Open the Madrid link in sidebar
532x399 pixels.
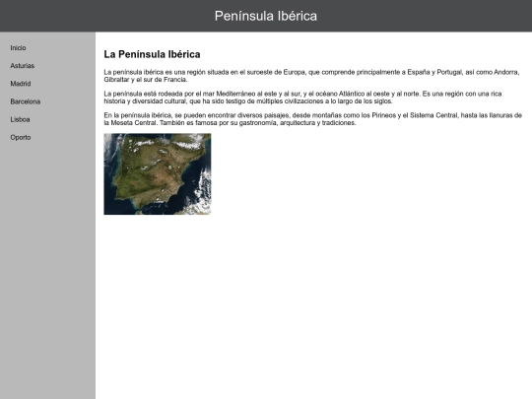coord(21,84)
